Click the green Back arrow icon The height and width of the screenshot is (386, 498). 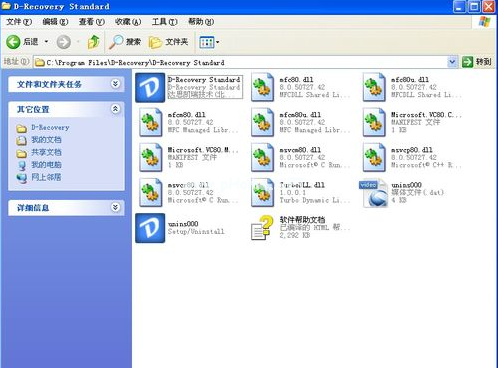pos(13,42)
